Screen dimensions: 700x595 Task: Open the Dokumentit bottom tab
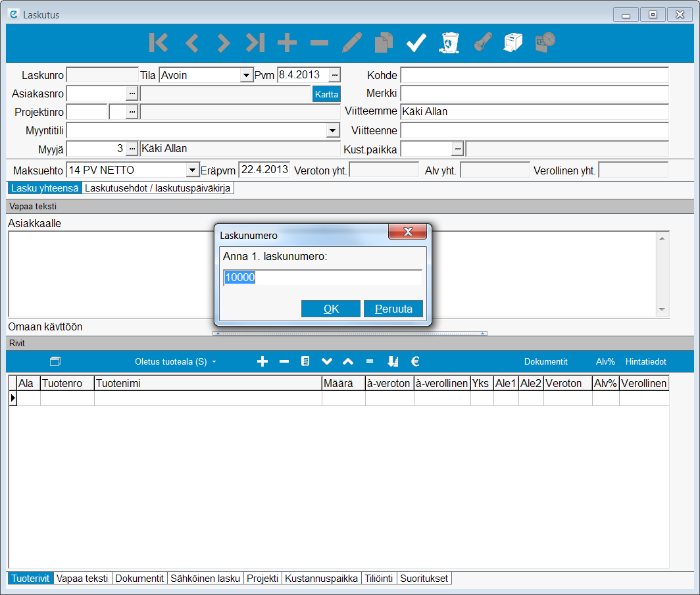click(x=139, y=579)
